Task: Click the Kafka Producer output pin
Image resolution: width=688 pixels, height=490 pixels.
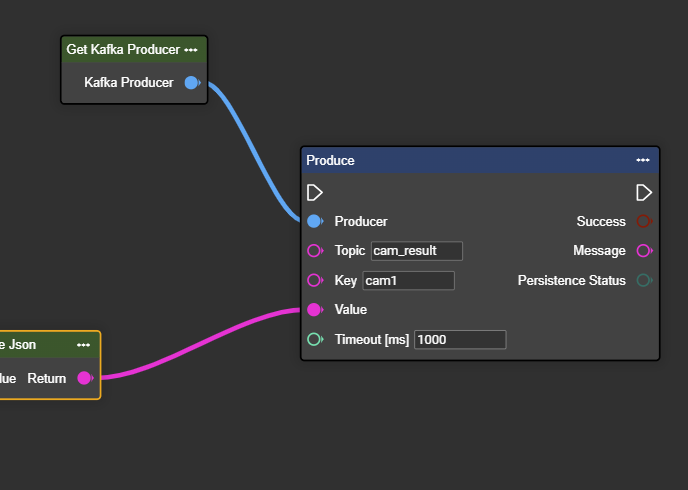Action: 192,83
